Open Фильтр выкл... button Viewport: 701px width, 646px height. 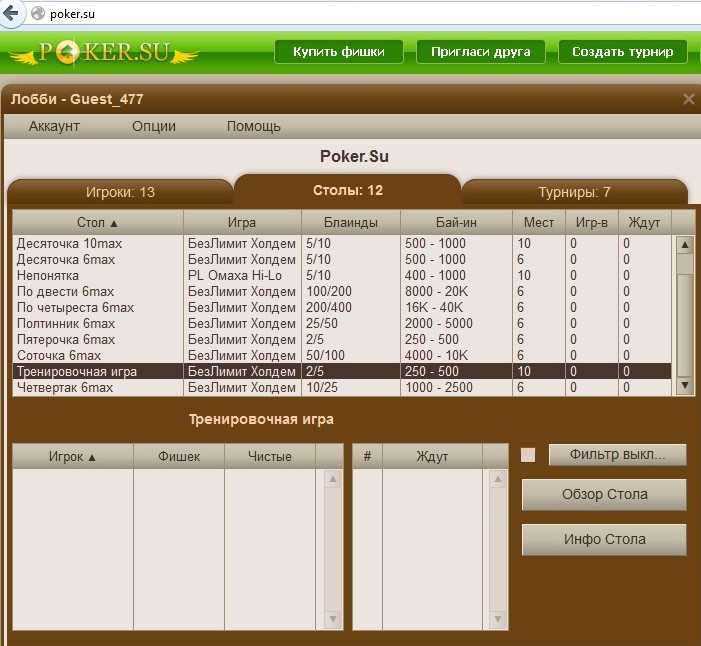point(617,455)
